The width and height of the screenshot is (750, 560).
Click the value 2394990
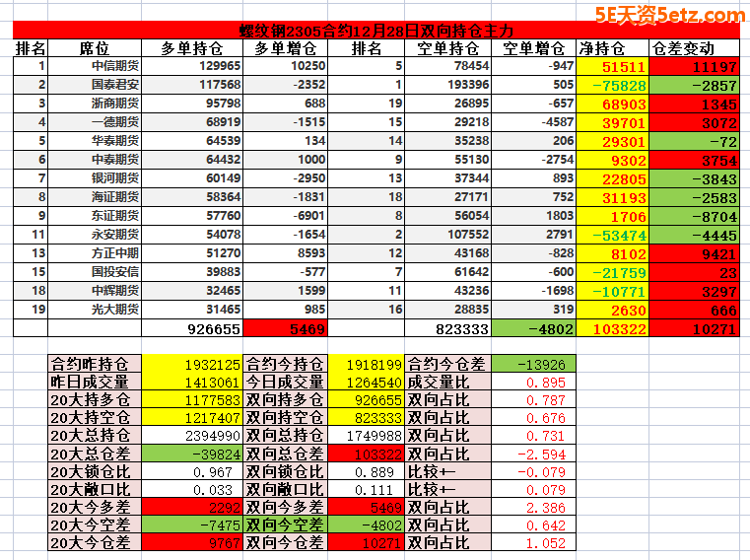pyautogui.click(x=192, y=435)
